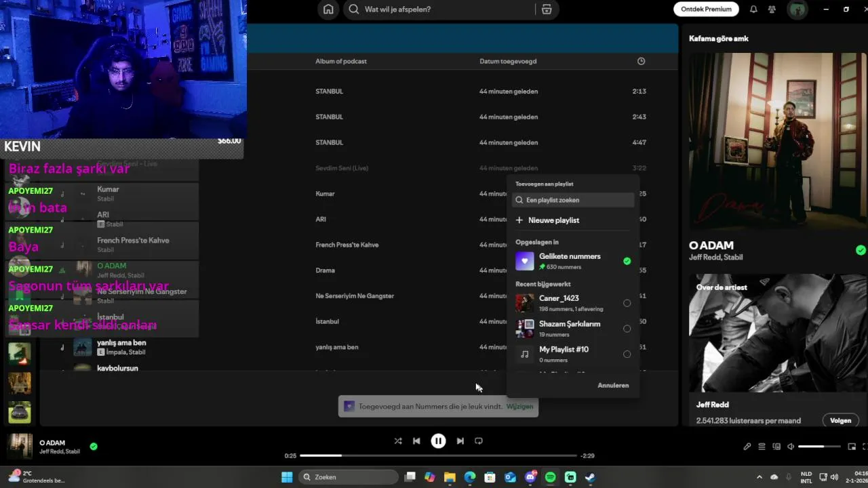
Task: Pause the playing song
Action: (x=438, y=441)
